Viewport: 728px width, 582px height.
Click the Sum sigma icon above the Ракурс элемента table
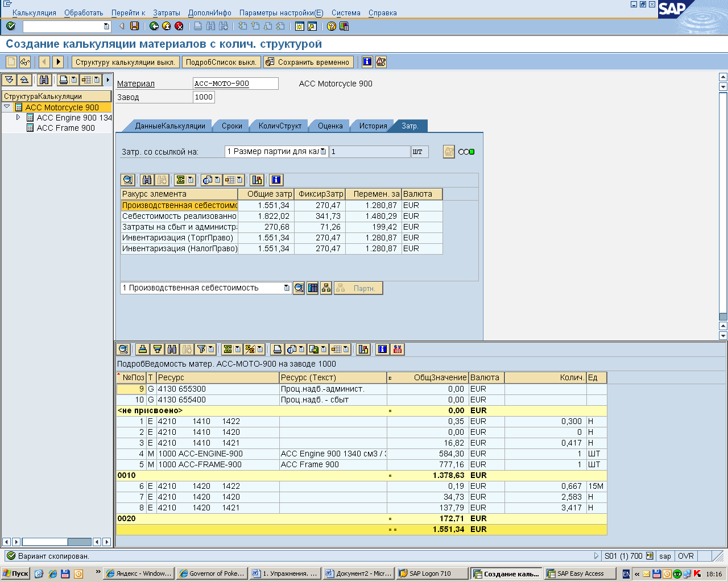click(181, 180)
